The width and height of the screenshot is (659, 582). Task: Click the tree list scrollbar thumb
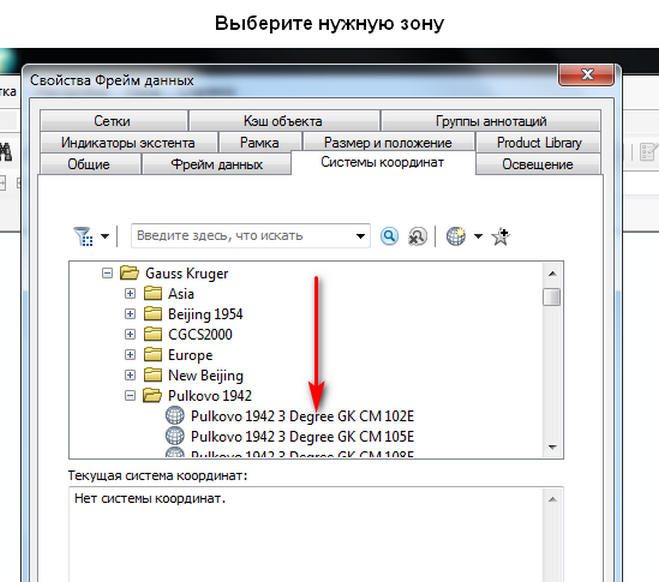pos(551,297)
